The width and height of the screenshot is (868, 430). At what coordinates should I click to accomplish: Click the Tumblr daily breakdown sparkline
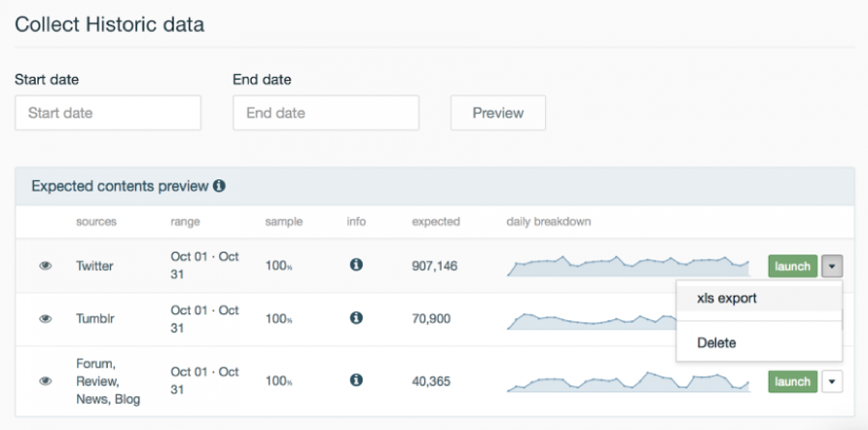(590, 319)
